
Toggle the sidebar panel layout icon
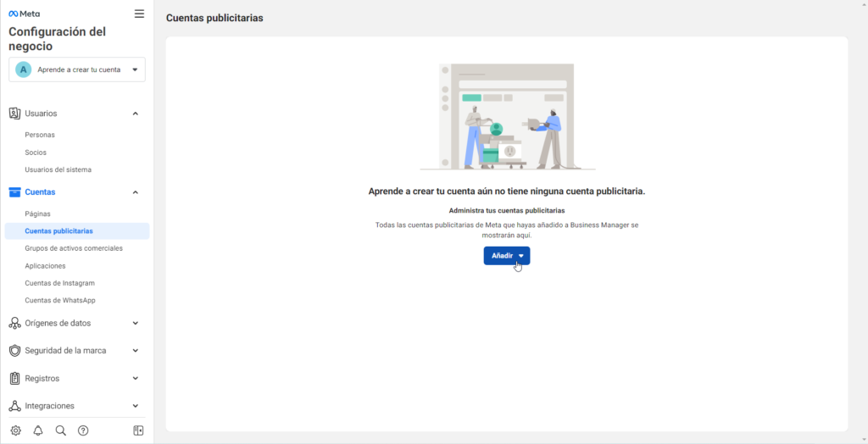coord(138,430)
